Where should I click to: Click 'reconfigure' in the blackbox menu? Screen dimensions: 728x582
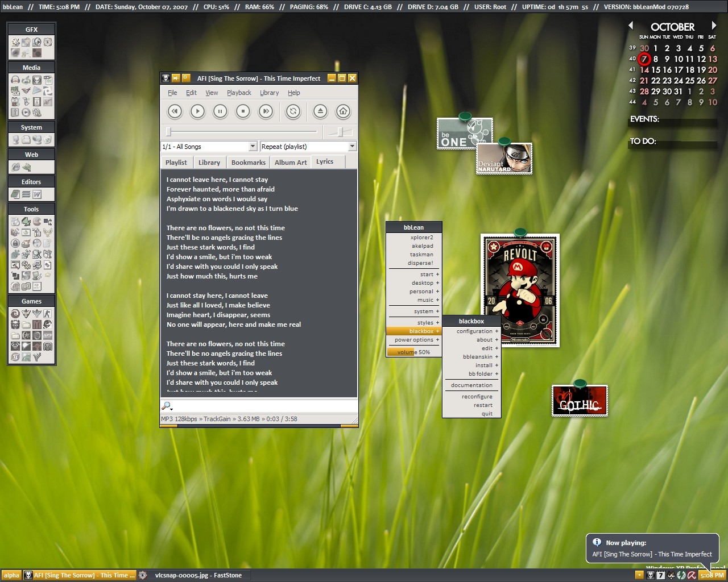tap(477, 397)
